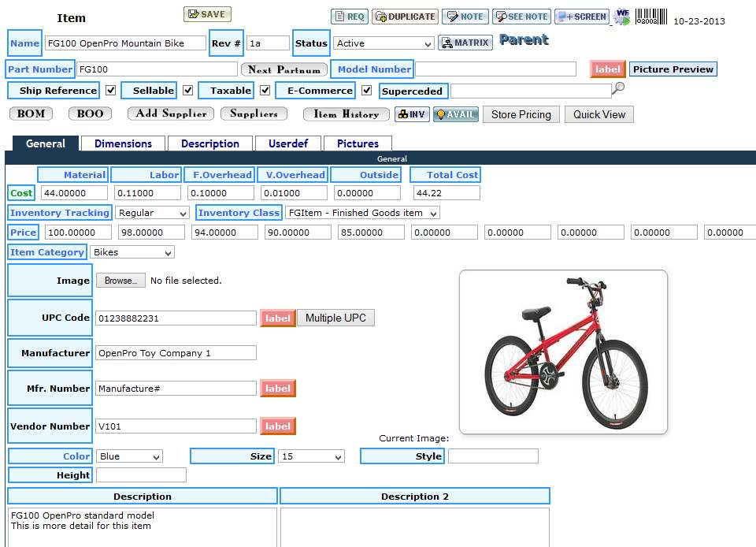Click the barcode icon
The height and width of the screenshot is (547, 756).
(651, 17)
